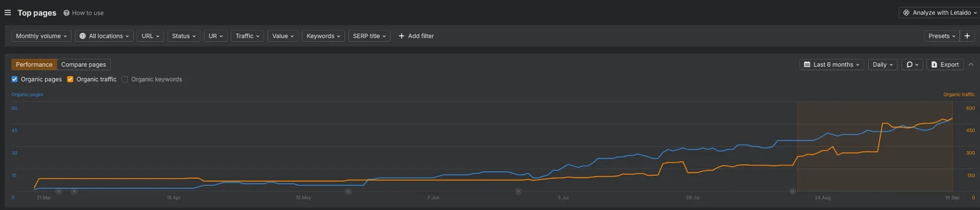Screen dimensions: 980x210
Task: Open the hamburger navigation menu
Action: [x=7, y=13]
